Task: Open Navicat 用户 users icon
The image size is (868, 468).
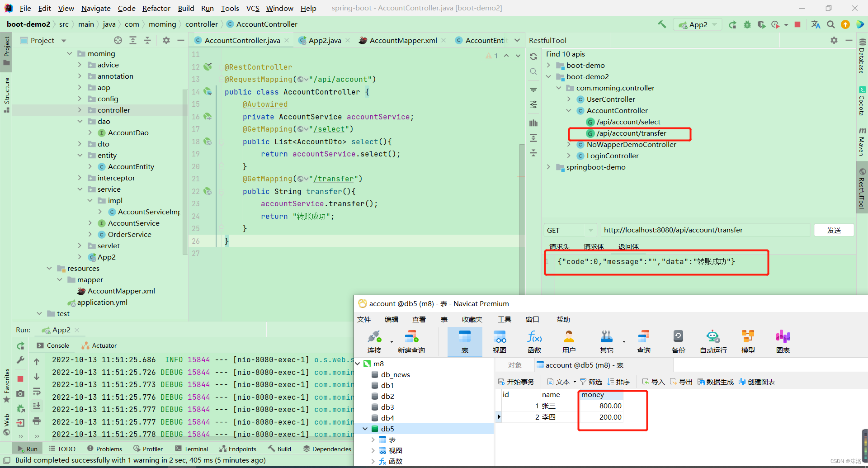Action: 569,341
